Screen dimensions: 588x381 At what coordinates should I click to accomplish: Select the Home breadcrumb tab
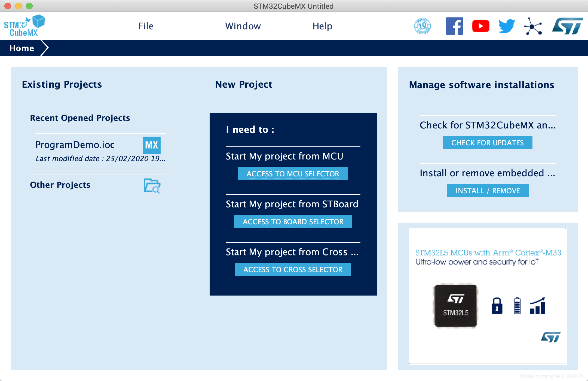coord(22,48)
